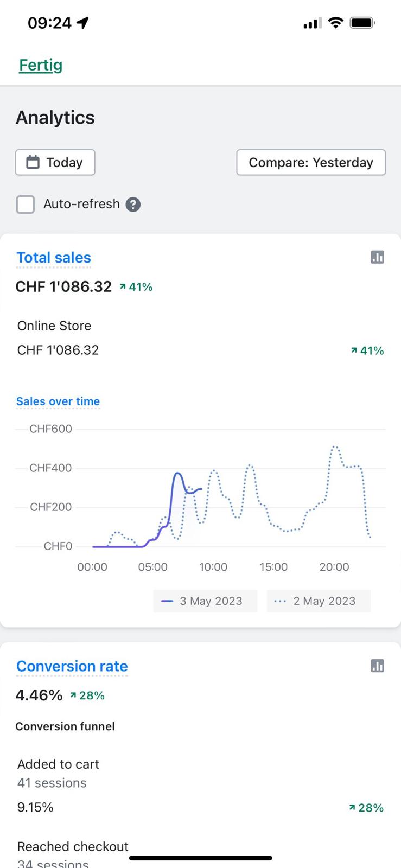Screen dimensions: 401x868
Task: Open the Conversion rate report link
Action: (x=72, y=666)
